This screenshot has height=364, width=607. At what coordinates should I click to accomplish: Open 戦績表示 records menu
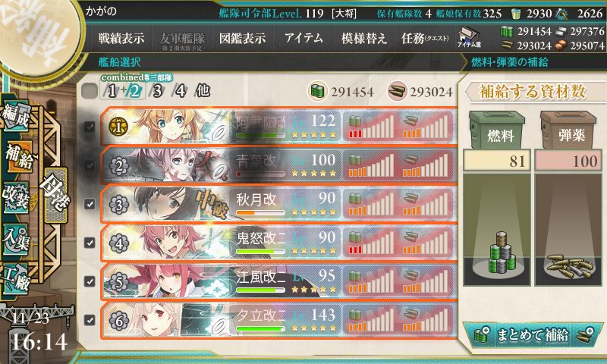[x=121, y=38]
